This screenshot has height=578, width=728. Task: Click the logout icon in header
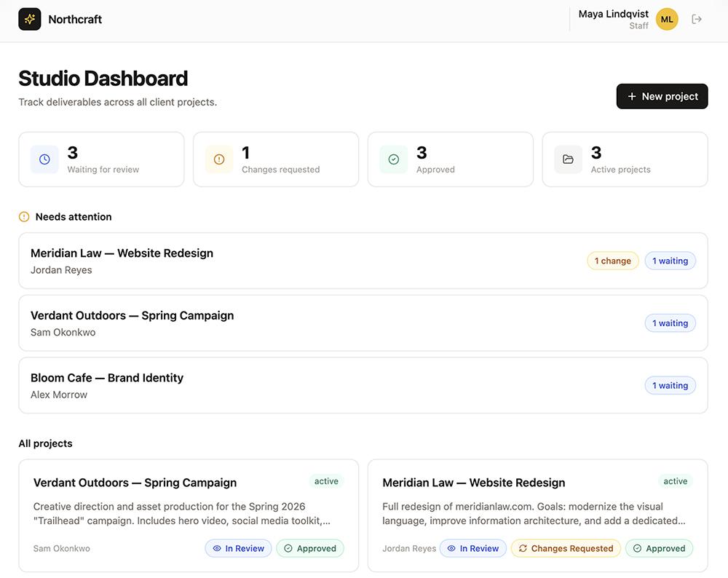[697, 19]
